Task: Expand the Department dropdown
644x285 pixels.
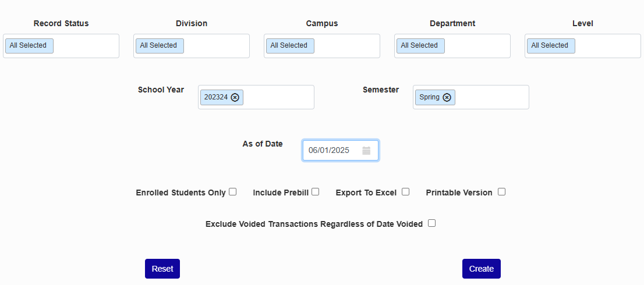Action: point(476,46)
